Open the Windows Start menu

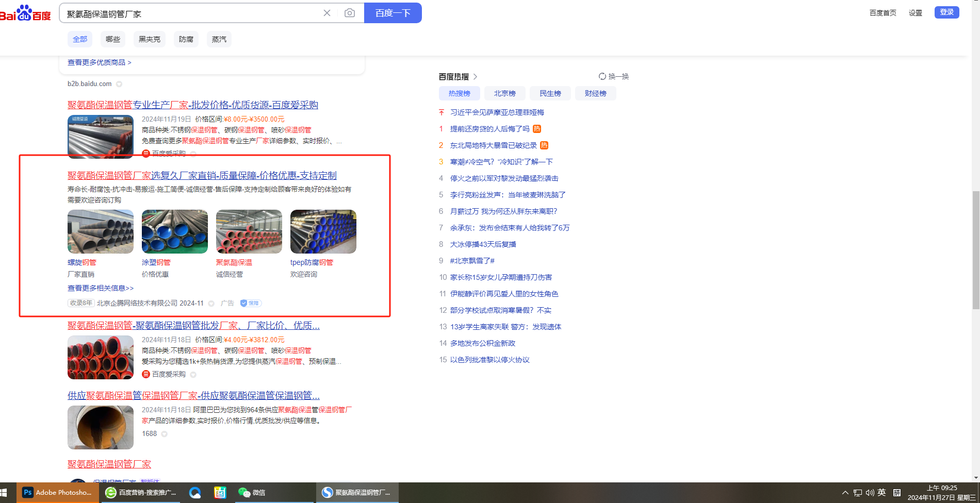click(x=4, y=493)
